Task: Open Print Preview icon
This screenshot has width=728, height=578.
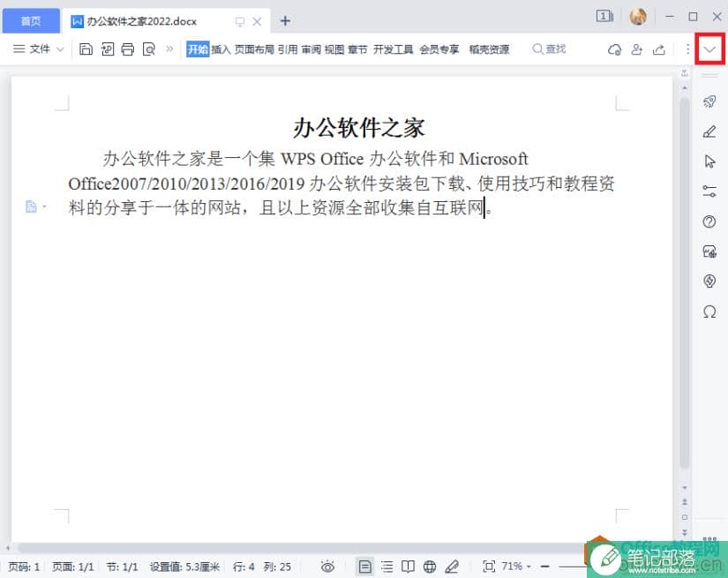Action: (149, 49)
